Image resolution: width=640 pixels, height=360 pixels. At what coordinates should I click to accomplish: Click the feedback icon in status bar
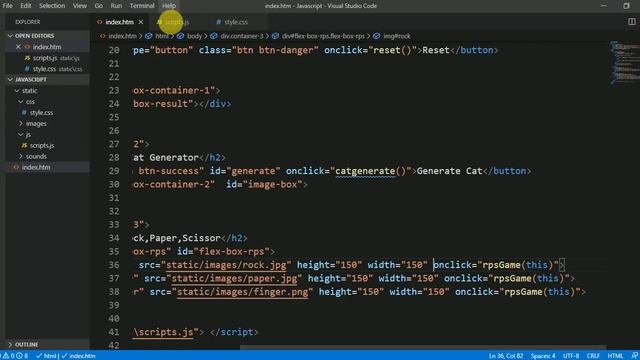[634, 356]
